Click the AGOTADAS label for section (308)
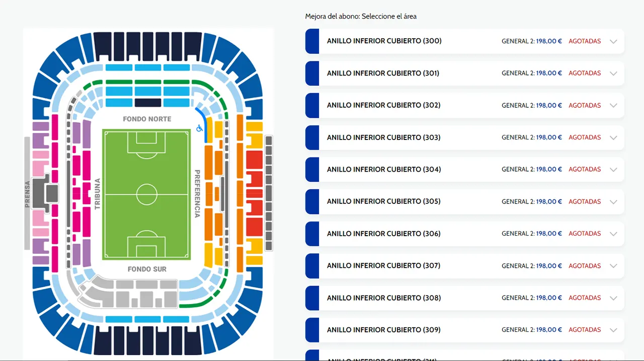The image size is (644, 361). coord(585,298)
